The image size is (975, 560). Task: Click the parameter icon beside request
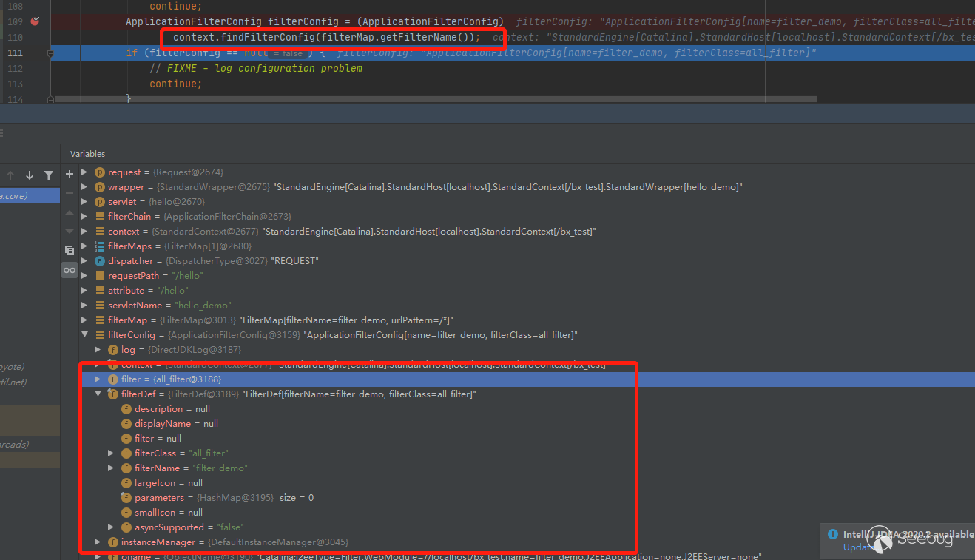tap(100, 172)
